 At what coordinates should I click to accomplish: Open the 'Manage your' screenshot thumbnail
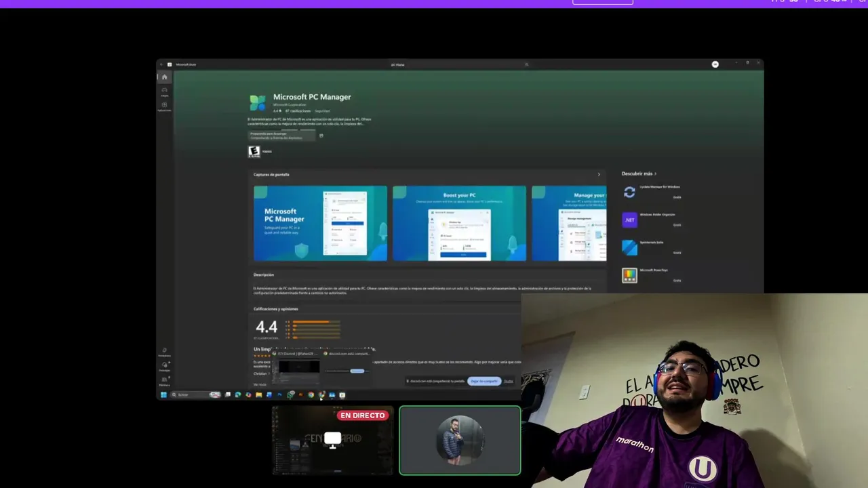(569, 223)
